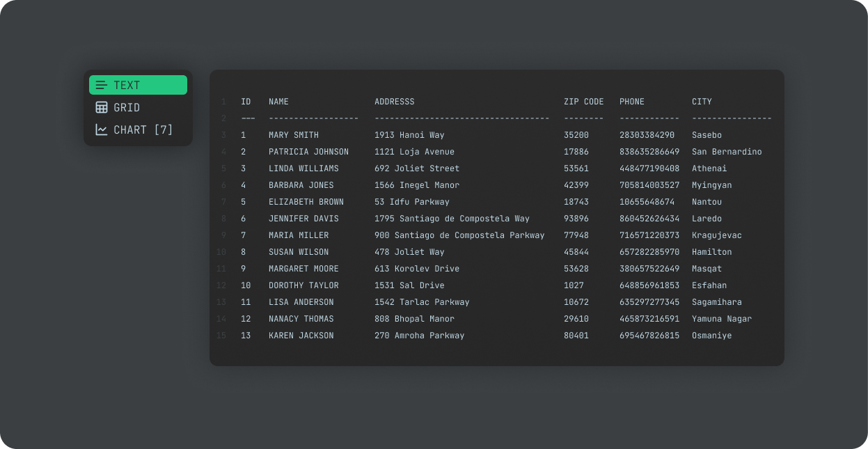868x449 pixels.
Task: Select the city Kragujevac for MARIA MILLER
Action: 716,235
